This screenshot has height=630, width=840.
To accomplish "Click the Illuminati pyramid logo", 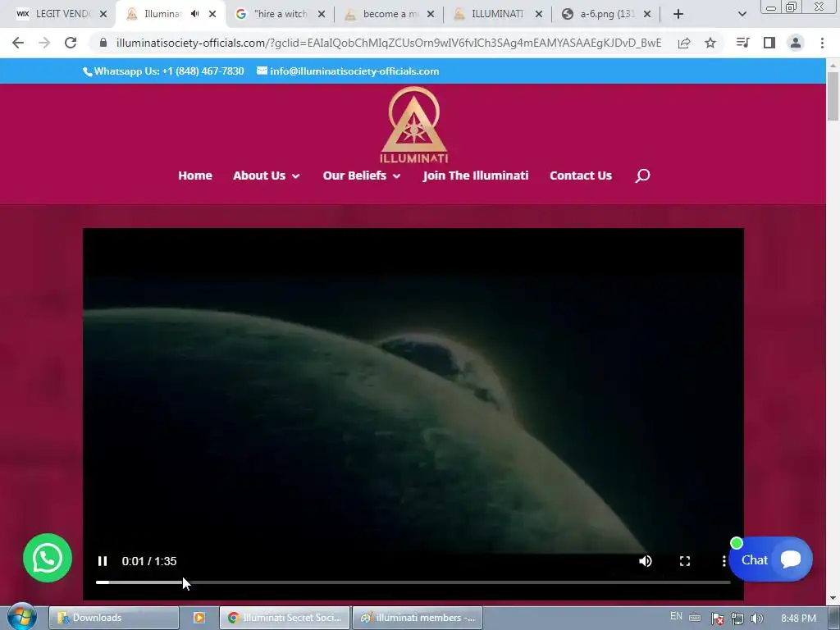I will click(413, 125).
